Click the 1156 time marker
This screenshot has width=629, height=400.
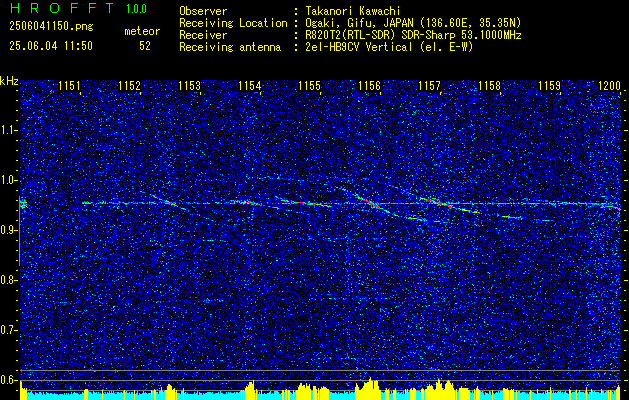[x=369, y=85]
